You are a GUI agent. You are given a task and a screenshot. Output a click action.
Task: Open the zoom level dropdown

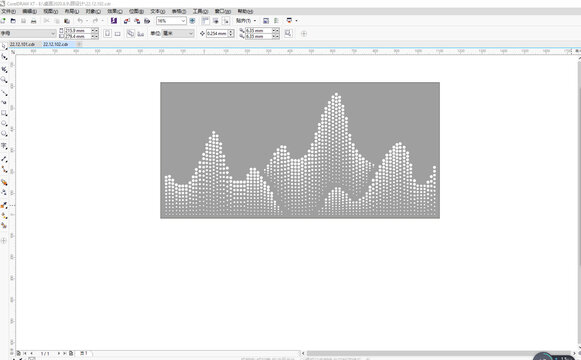point(183,21)
